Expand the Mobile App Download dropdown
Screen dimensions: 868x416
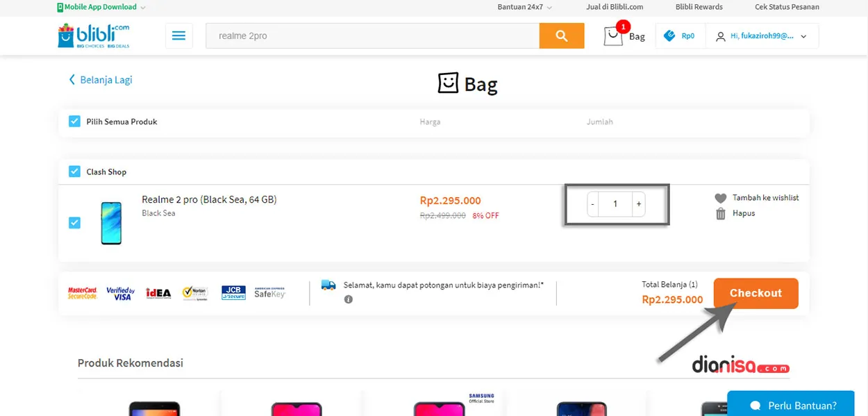click(x=101, y=7)
